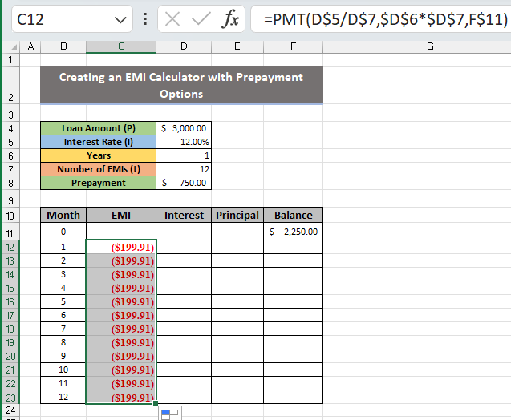Select row 23 header
The image size is (511, 420).
tap(10, 398)
